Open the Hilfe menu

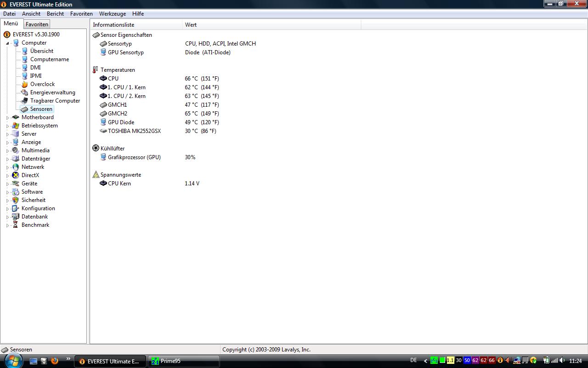[x=138, y=14]
